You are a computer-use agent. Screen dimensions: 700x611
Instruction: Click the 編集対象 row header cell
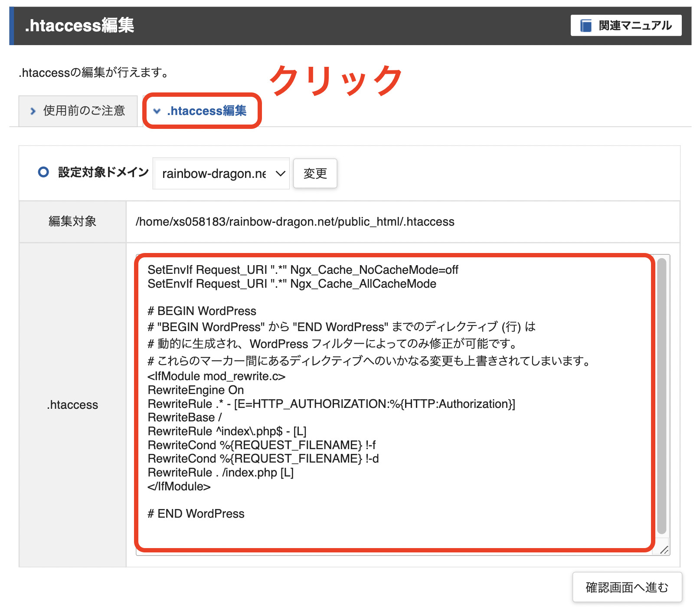pos(72,221)
